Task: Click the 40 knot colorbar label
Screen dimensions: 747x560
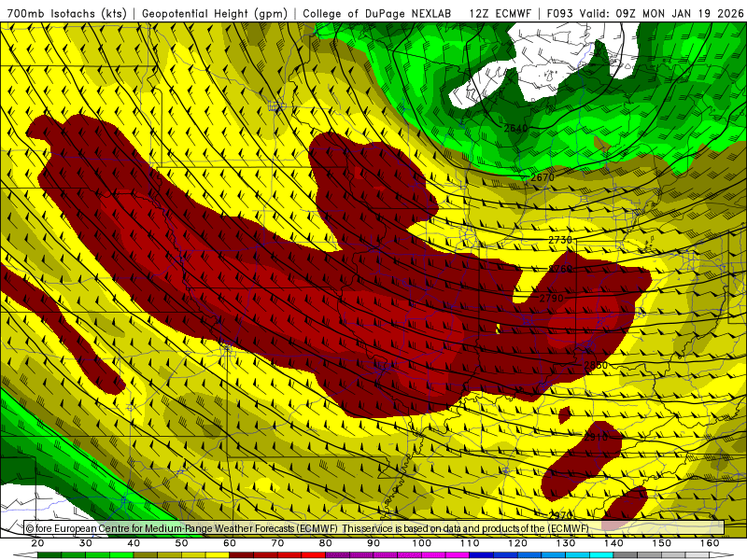Action: tap(134, 543)
